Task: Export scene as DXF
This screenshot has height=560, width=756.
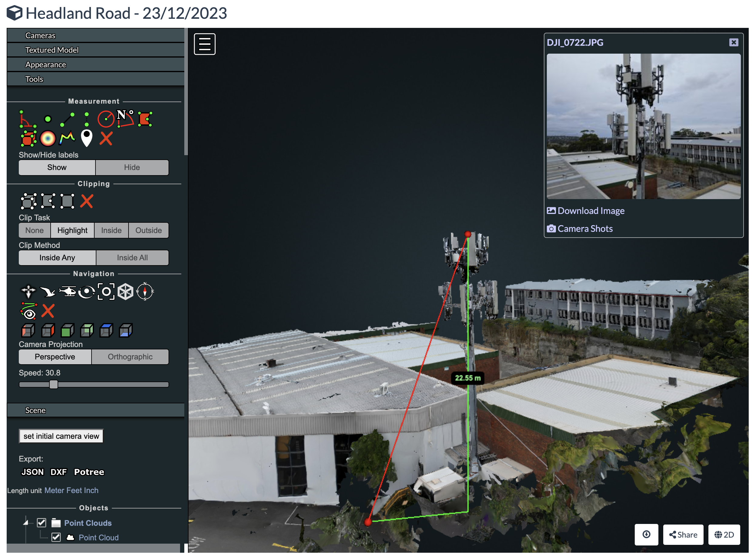Action: 59,472
